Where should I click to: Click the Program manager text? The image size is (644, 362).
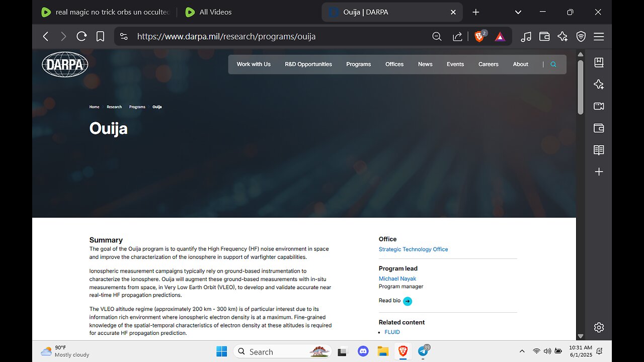click(401, 287)
